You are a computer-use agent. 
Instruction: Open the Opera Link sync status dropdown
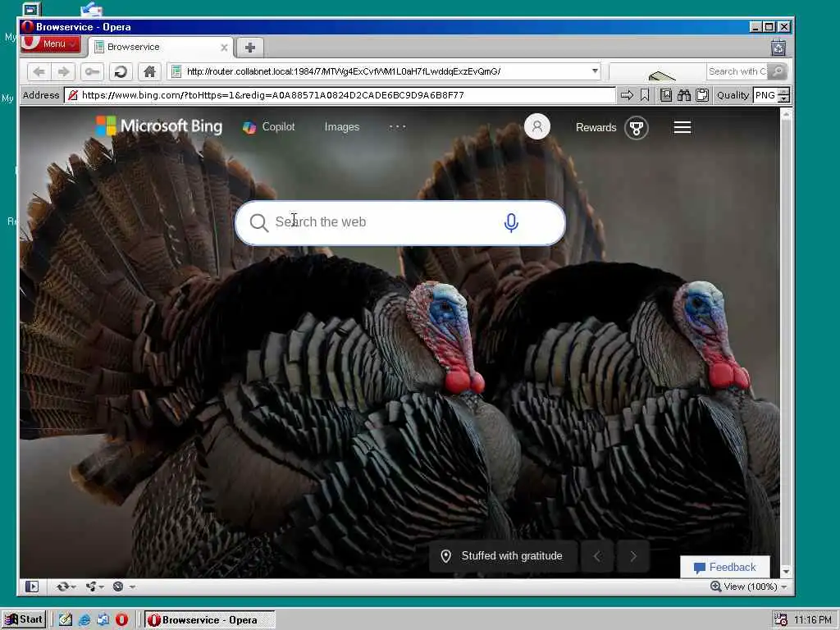click(66, 587)
